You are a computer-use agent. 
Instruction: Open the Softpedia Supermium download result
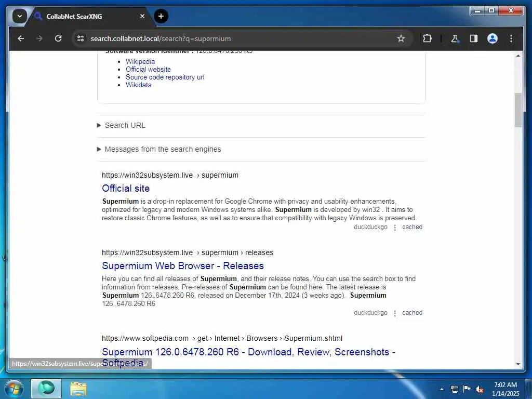[248, 357]
